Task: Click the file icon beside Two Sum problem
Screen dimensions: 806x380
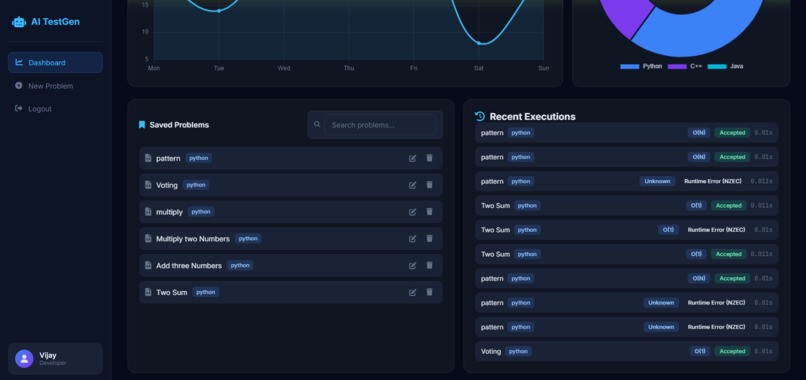Action: [148, 292]
